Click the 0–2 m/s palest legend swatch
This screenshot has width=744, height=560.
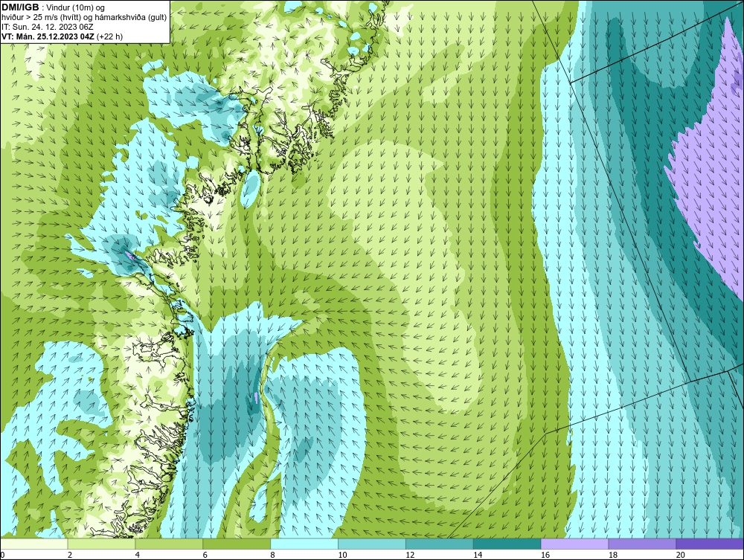tap(34, 544)
